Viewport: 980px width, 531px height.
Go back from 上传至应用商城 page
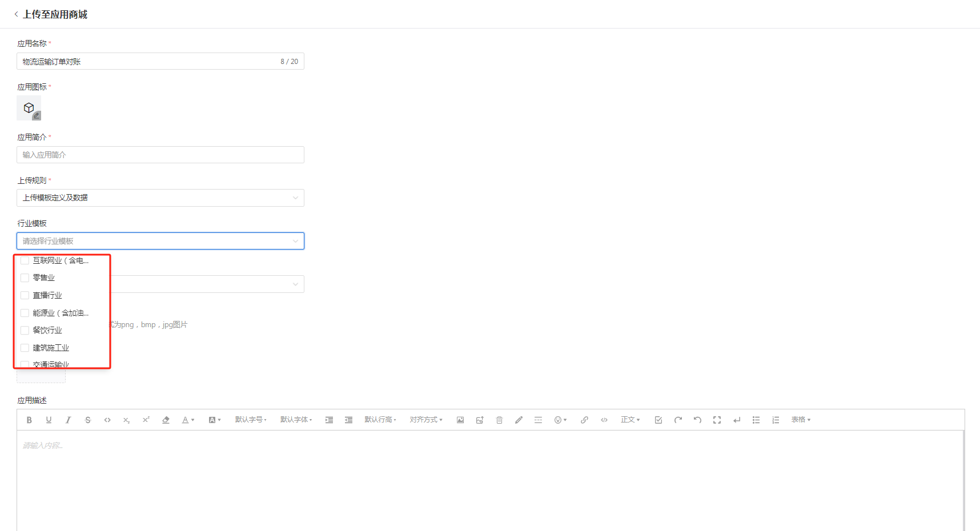pos(16,14)
